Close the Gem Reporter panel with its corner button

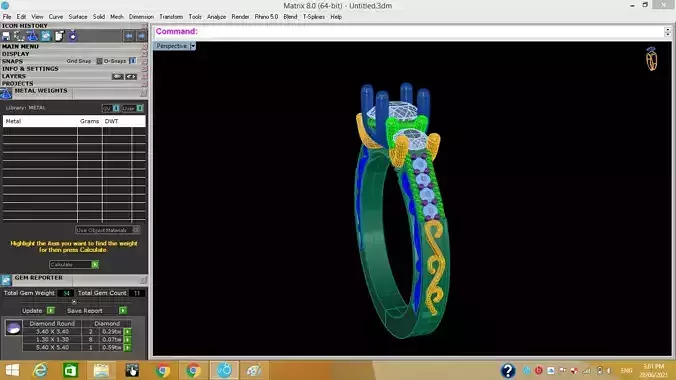(x=143, y=280)
